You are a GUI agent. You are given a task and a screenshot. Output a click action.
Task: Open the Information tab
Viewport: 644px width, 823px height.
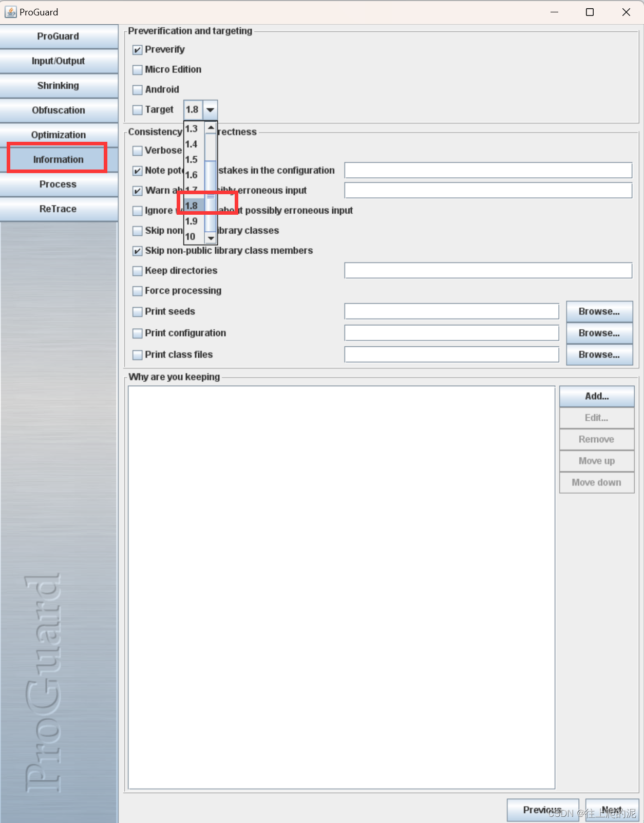59,160
